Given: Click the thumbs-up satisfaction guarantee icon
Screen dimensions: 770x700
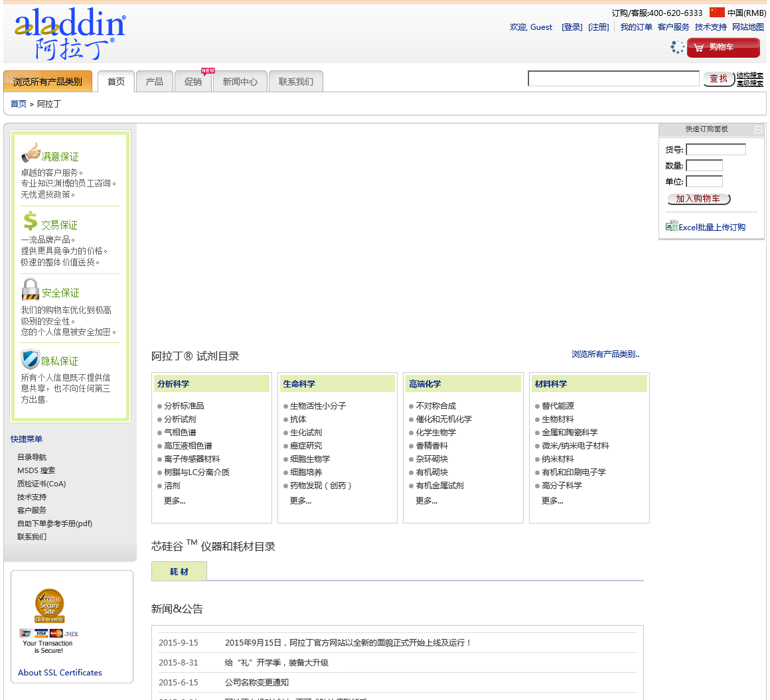Looking at the screenshot, I should click(31, 153).
